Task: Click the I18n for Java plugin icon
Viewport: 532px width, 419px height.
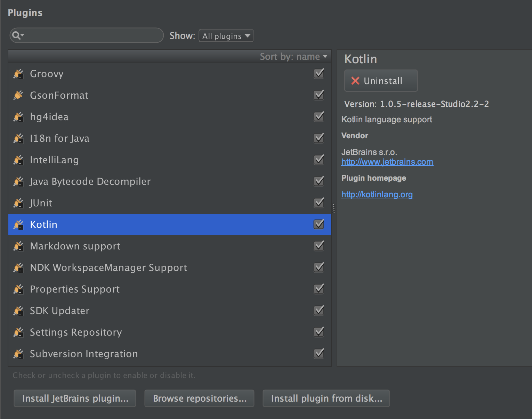Action: point(18,138)
